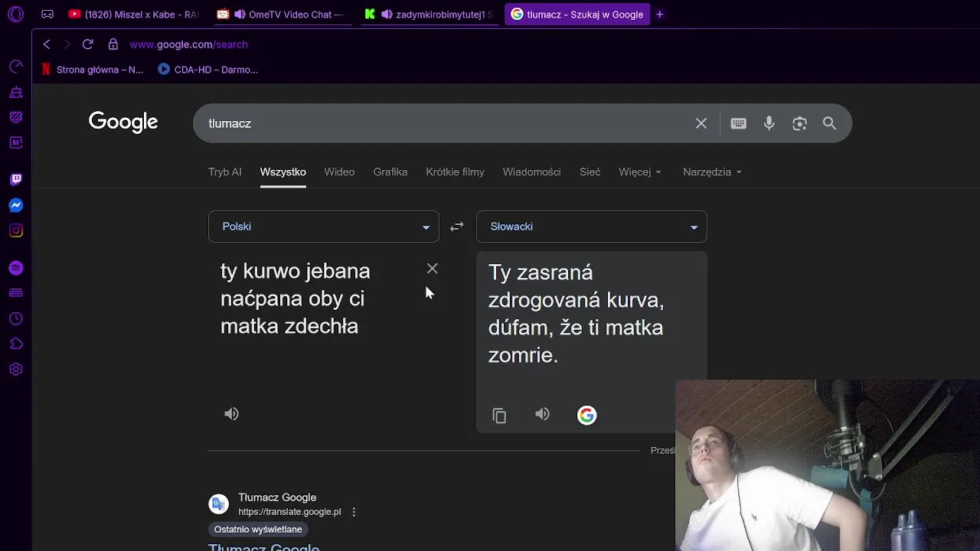Open sidebar Settings gear icon
The image size is (980, 551).
point(15,369)
